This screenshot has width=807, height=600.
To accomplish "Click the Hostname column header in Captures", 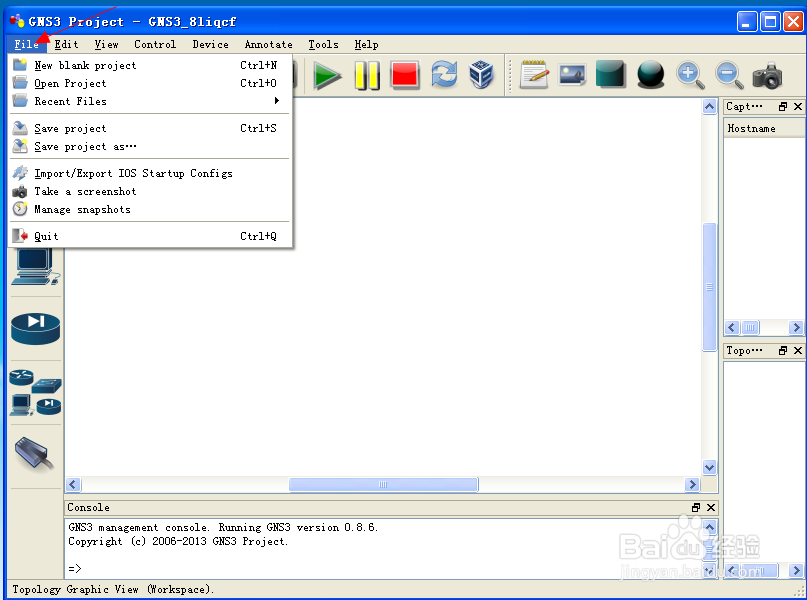I will 764,129.
